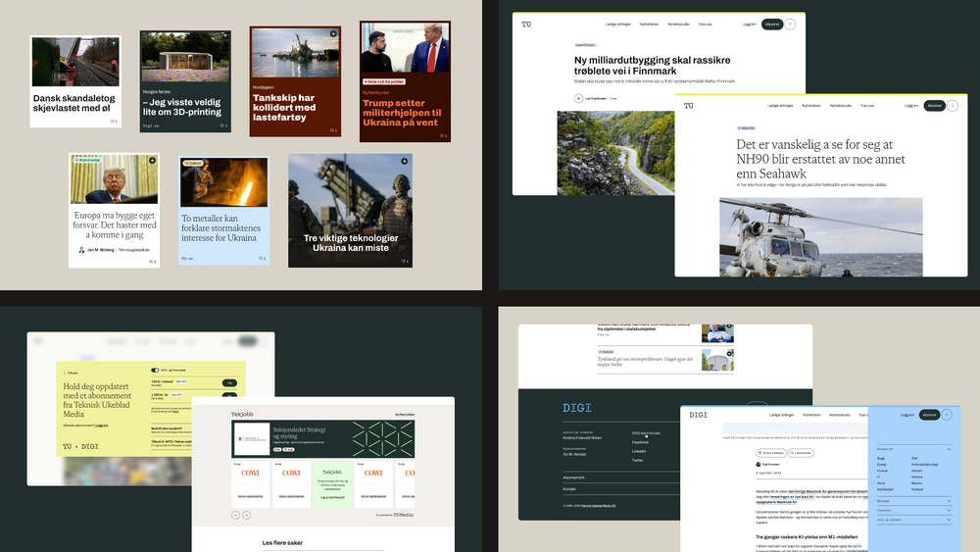Click Abonner in the blue DIGI menu header
980x552 pixels.
(x=929, y=415)
